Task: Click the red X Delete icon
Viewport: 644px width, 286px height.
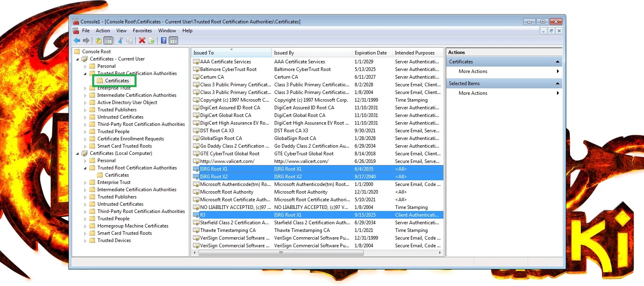Action: (x=142, y=40)
